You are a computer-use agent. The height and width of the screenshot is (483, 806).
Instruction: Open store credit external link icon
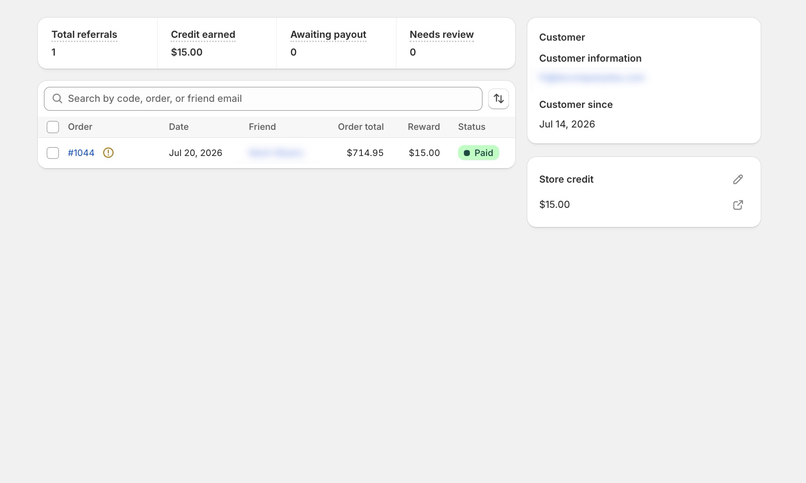click(738, 205)
